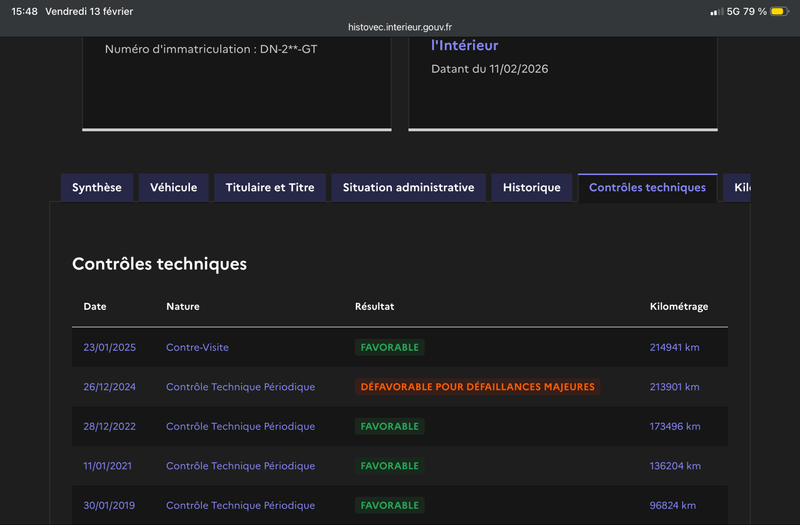
Task: Tap the histovec.interieur.gouv.fr address bar
Action: 400,28
